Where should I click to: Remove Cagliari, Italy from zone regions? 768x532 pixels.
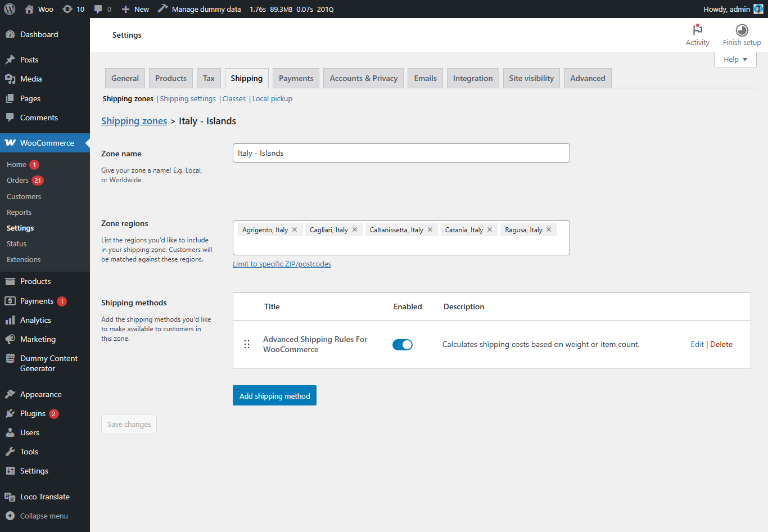pos(355,229)
